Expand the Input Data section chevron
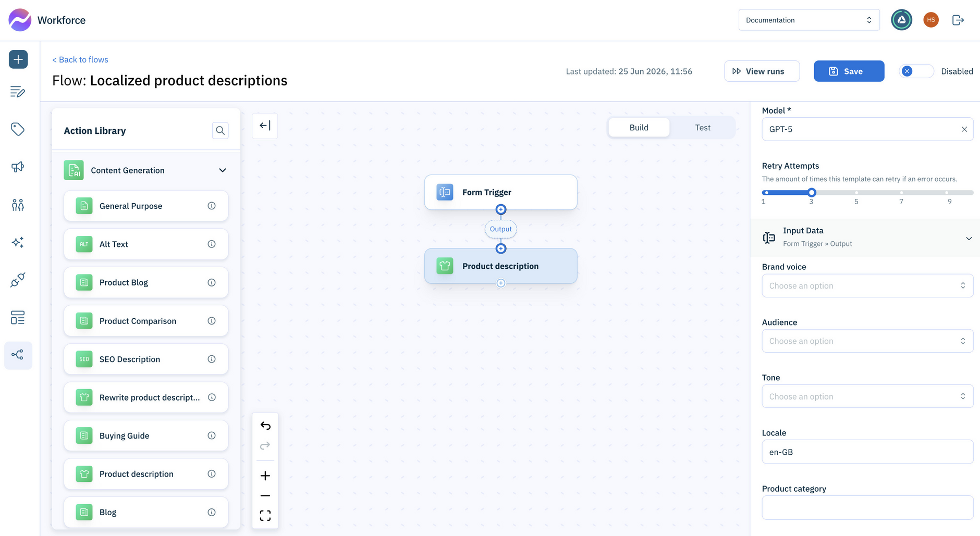Viewport: 980px width, 536px height. tap(969, 239)
